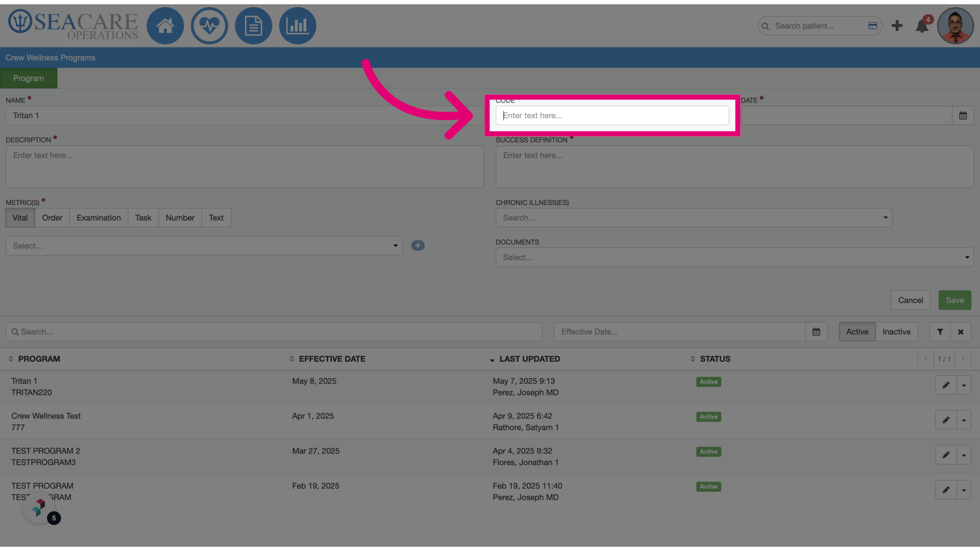Edit the Tritan 1 program
Screen dimensions: 980x551
pyautogui.click(x=946, y=385)
